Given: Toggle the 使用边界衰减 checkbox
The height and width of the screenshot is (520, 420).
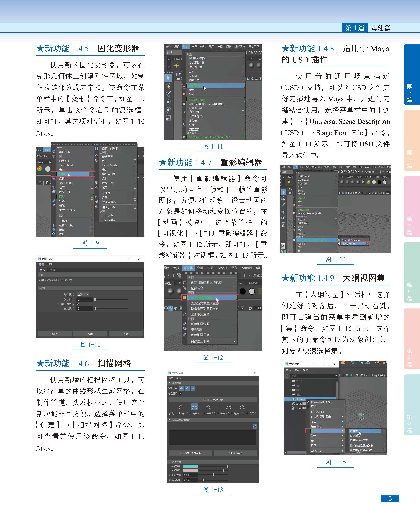Looking at the screenshot, I should click(78, 304).
